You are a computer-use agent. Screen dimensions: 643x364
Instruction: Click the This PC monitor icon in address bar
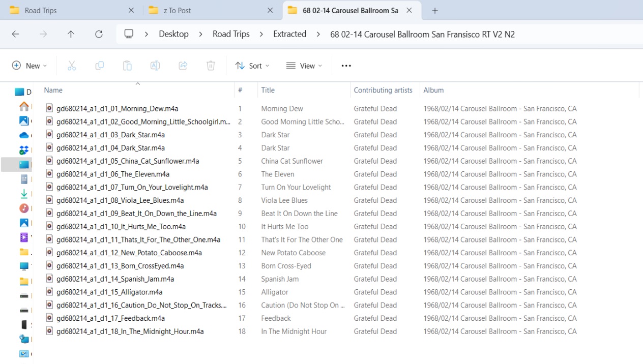pos(129,34)
